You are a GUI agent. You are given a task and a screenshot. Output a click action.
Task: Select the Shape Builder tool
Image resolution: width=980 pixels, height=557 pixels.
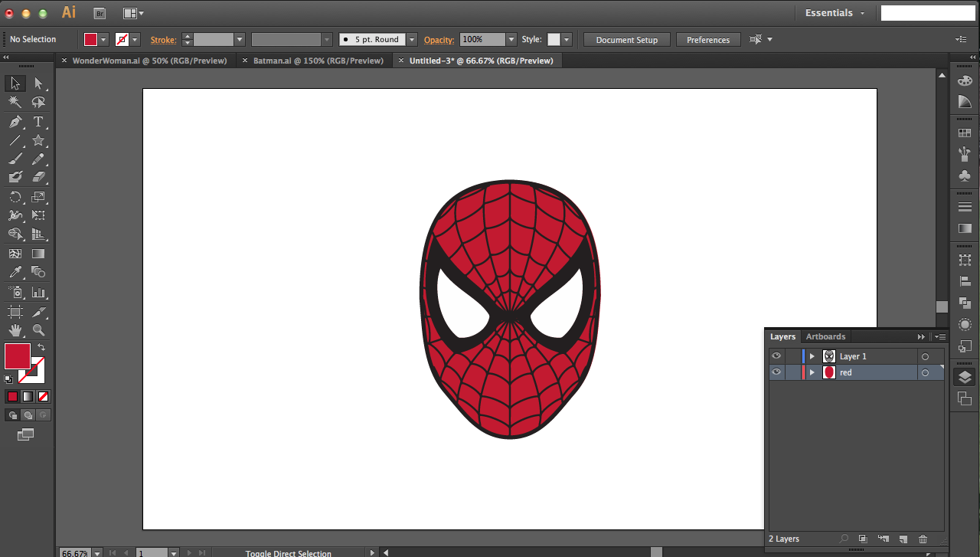coord(15,234)
